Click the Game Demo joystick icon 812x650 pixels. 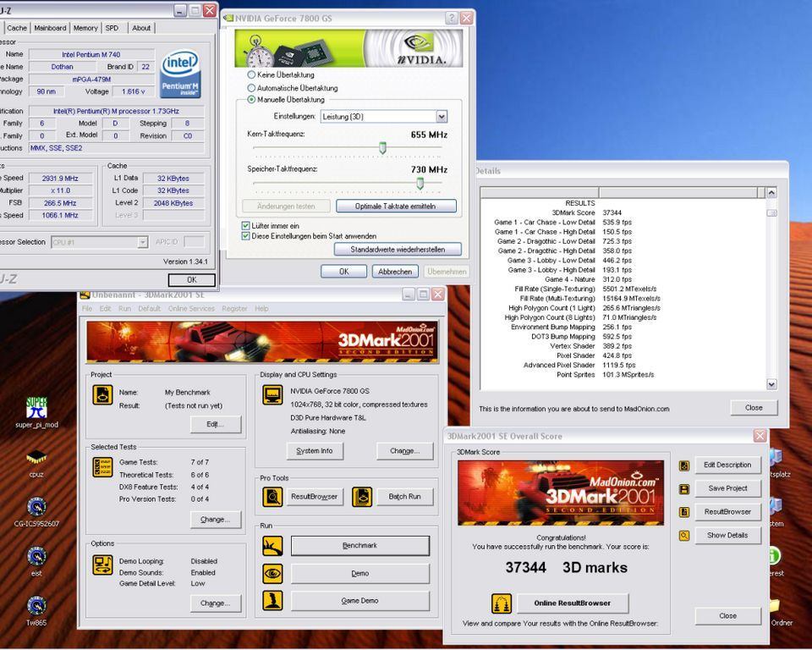(272, 600)
